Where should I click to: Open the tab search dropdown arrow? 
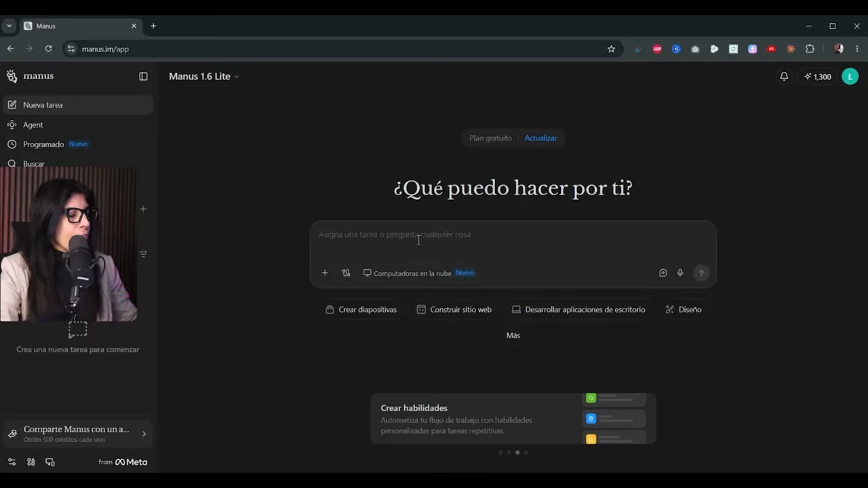(x=9, y=26)
